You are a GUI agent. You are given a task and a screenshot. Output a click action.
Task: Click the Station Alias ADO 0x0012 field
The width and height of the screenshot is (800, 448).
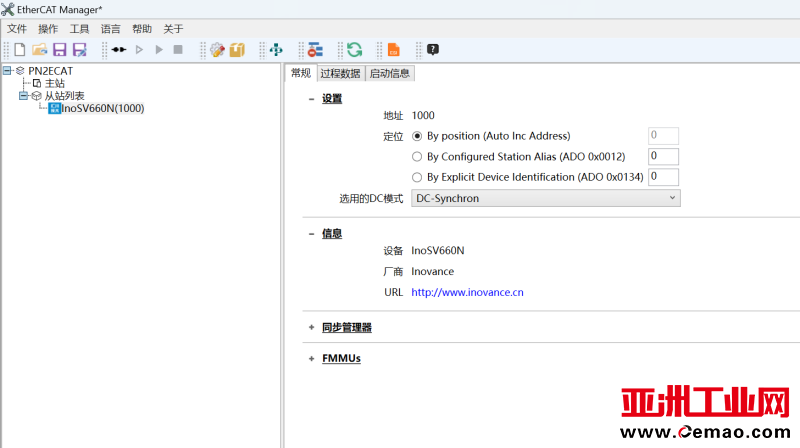(663, 156)
